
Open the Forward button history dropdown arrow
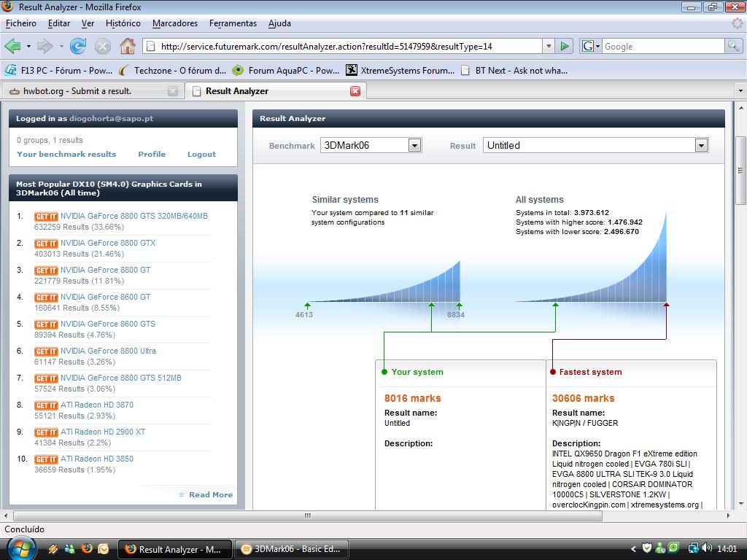point(61,46)
